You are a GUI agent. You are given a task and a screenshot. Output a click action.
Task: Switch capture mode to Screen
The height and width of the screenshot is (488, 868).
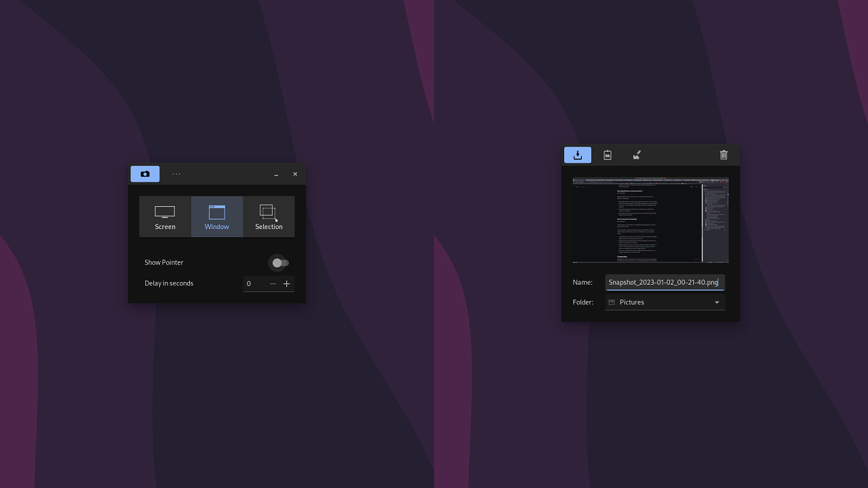165,217
